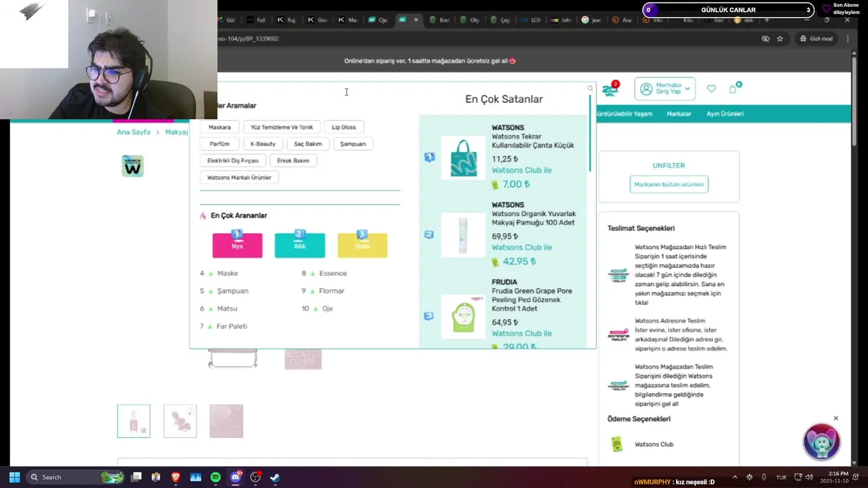Open the Brave browser taskbar icon
868x488 pixels.
tap(176, 477)
